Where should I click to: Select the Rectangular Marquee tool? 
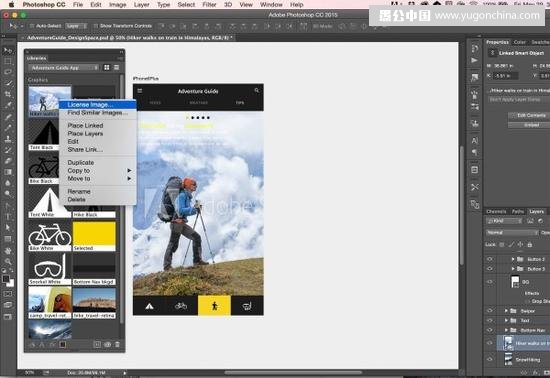8,61
